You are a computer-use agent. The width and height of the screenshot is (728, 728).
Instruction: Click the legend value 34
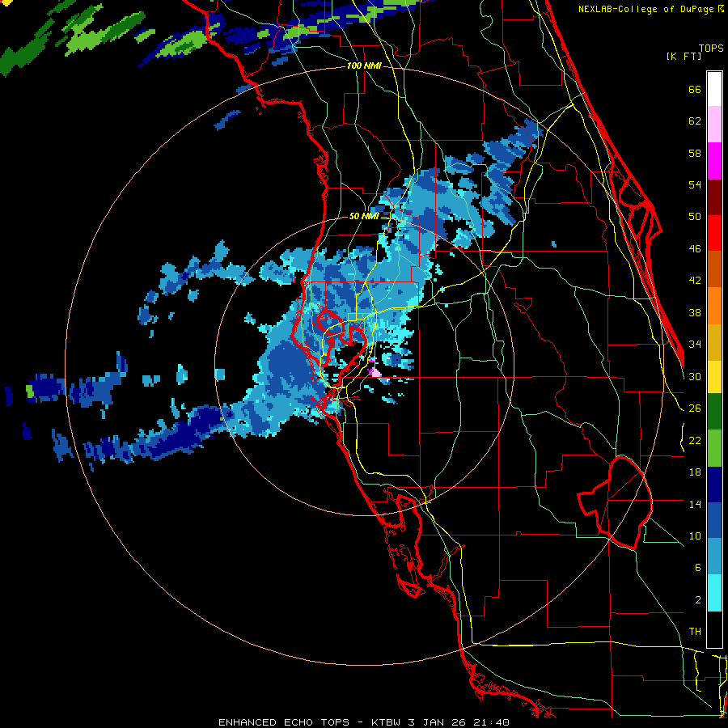(695, 344)
